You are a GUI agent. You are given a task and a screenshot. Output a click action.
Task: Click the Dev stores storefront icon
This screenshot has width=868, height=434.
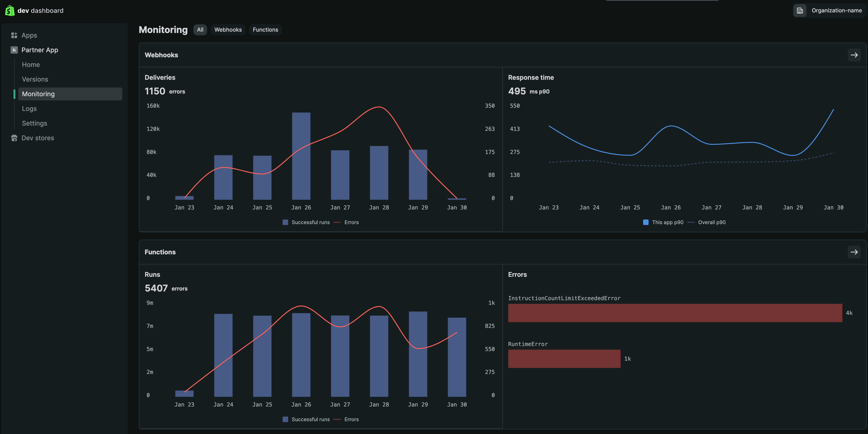click(x=14, y=138)
